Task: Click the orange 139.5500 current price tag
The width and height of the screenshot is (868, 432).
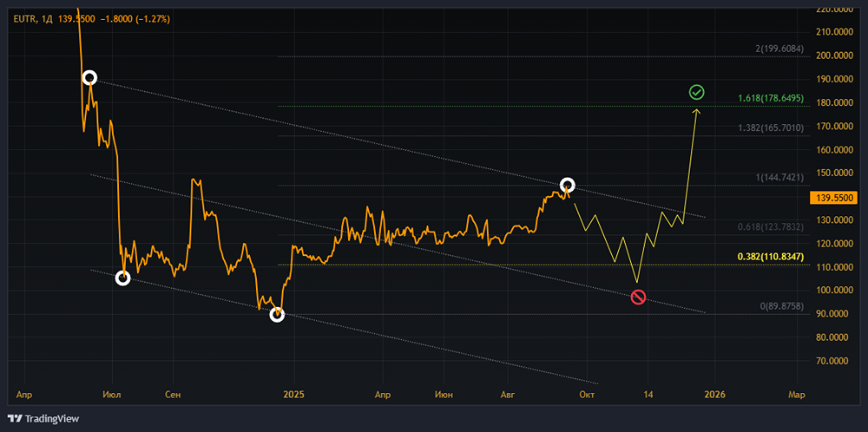Action: 833,198
